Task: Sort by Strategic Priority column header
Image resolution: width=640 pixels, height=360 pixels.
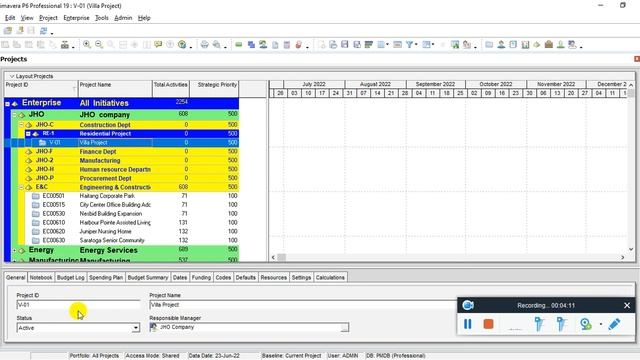Action: (x=214, y=88)
